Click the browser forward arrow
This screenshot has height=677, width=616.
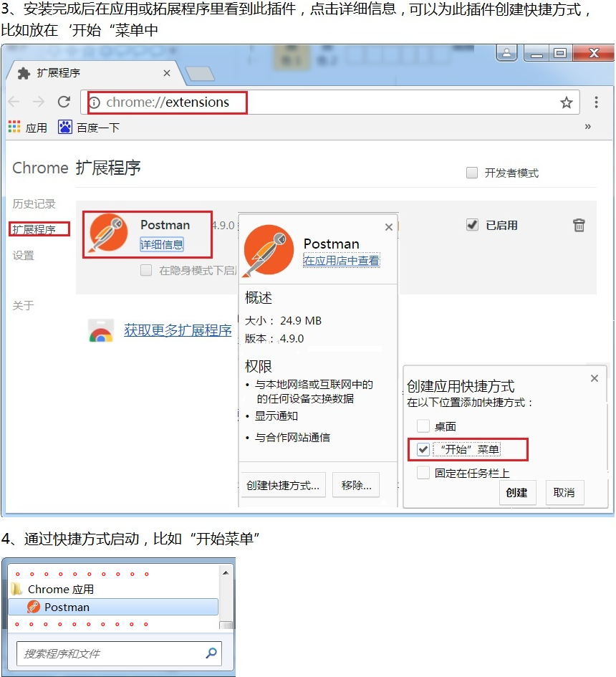pyautogui.click(x=39, y=102)
